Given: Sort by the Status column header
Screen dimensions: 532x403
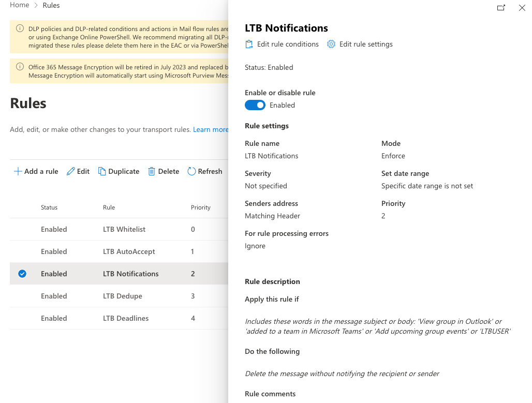Looking at the screenshot, I should pyautogui.click(x=49, y=207).
